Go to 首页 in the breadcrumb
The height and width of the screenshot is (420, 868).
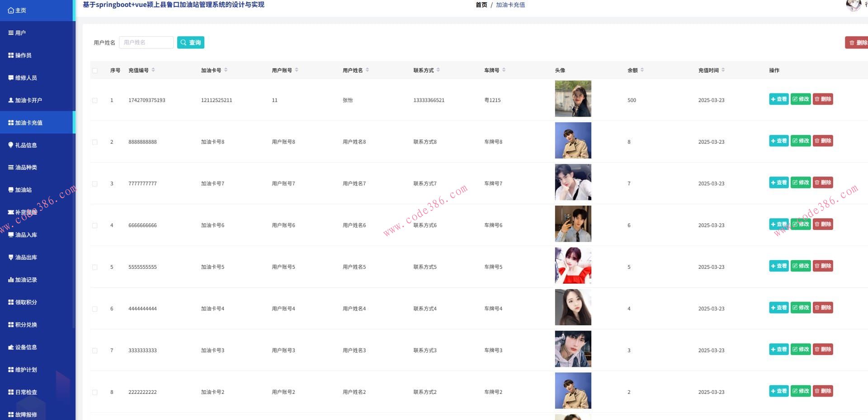481,5
